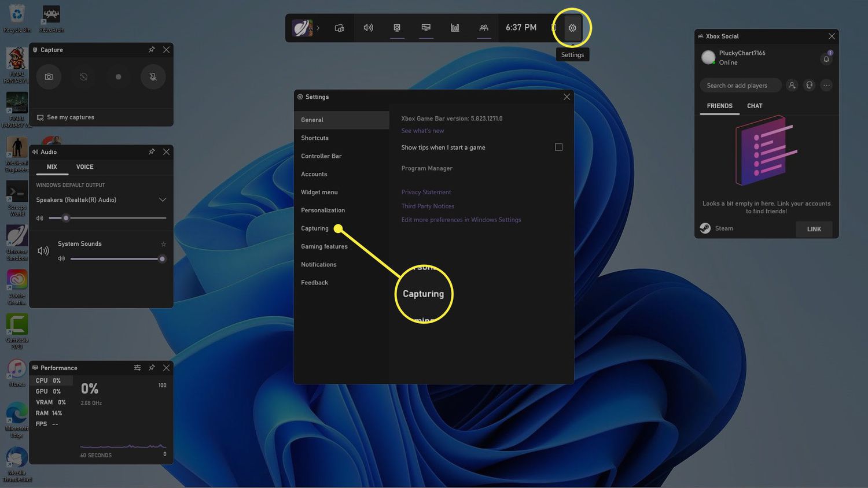Click the LINK button for Steam

click(x=814, y=229)
